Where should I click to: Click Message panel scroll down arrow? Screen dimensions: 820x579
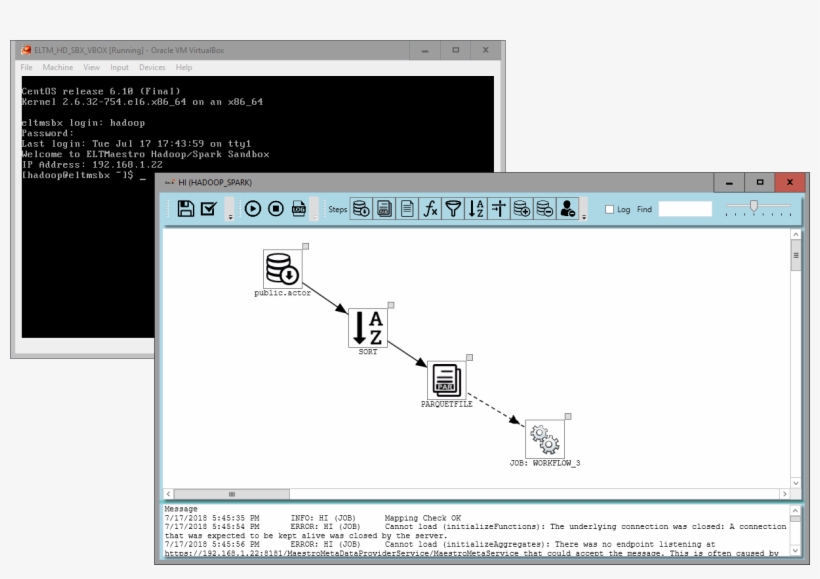click(795, 551)
